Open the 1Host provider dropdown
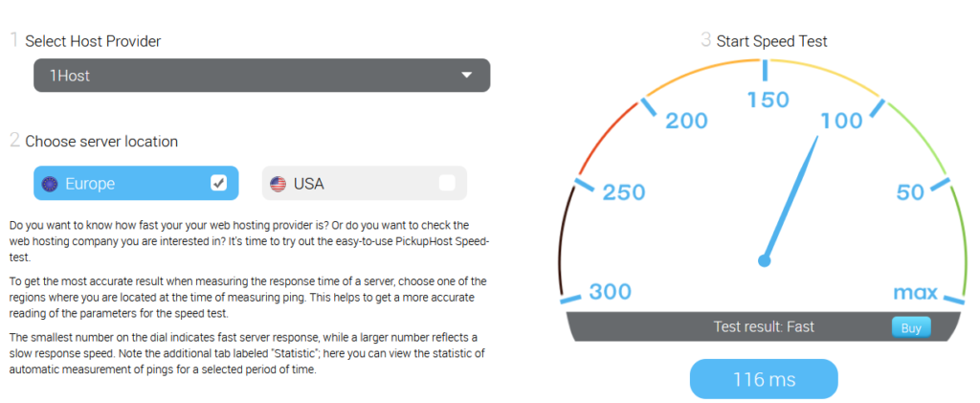This screenshot has height=403, width=980. (x=260, y=76)
